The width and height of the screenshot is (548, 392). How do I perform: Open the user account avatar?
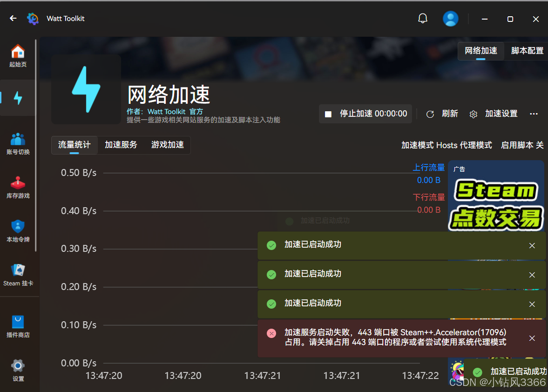point(451,19)
